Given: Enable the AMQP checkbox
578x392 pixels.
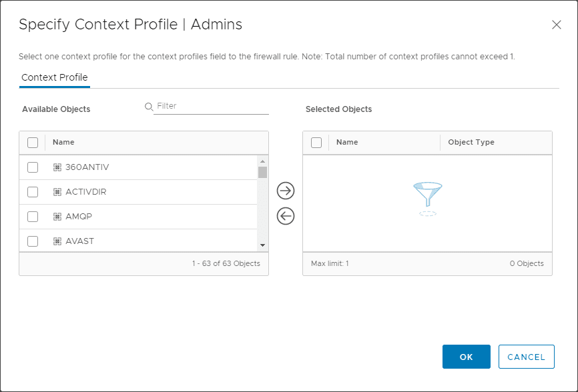Looking at the screenshot, I should pos(33,217).
